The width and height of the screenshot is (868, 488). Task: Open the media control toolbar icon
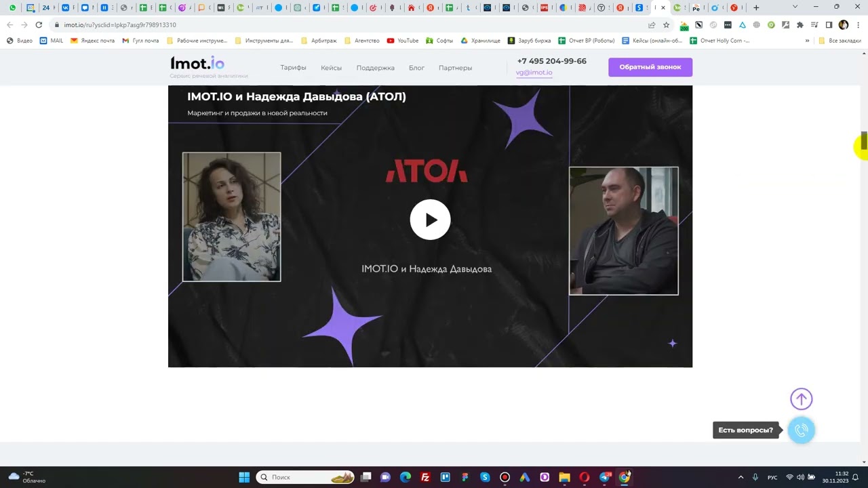(x=814, y=25)
